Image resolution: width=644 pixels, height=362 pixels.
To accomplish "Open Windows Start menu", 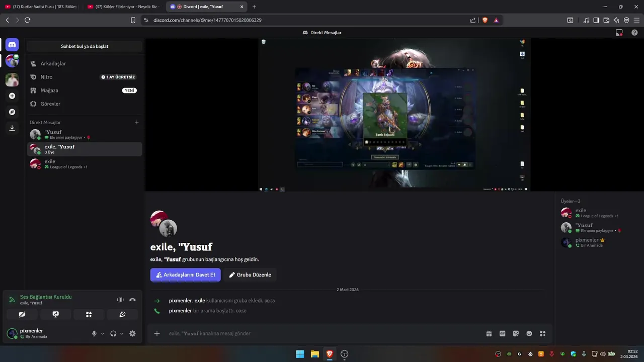I will click(x=300, y=354).
